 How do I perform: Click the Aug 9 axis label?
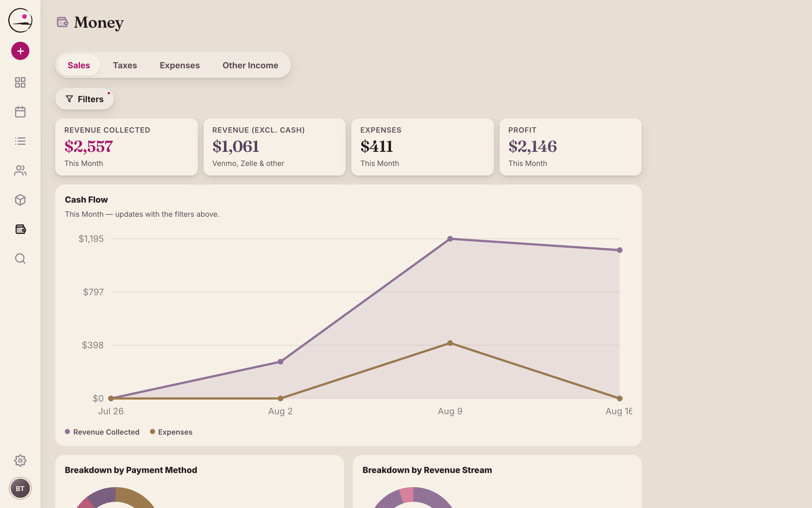(x=450, y=411)
